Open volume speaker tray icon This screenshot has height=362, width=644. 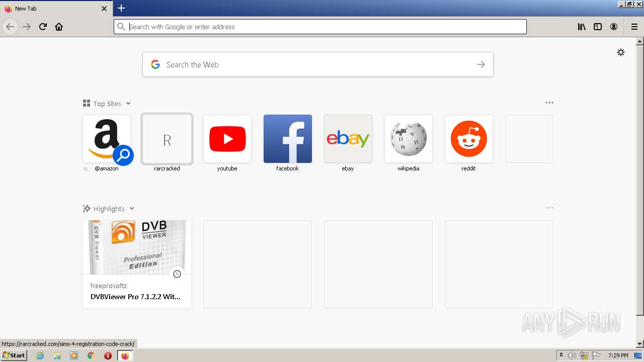click(572, 355)
